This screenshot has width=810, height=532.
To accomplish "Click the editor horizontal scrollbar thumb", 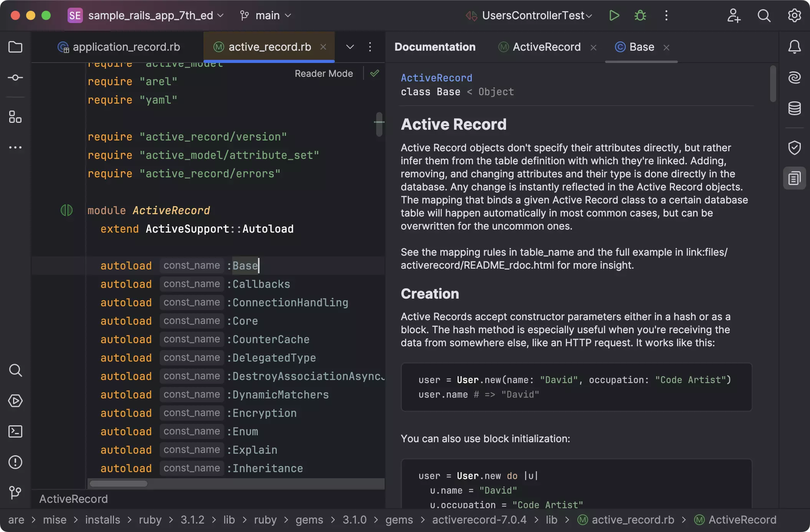I will [118, 484].
